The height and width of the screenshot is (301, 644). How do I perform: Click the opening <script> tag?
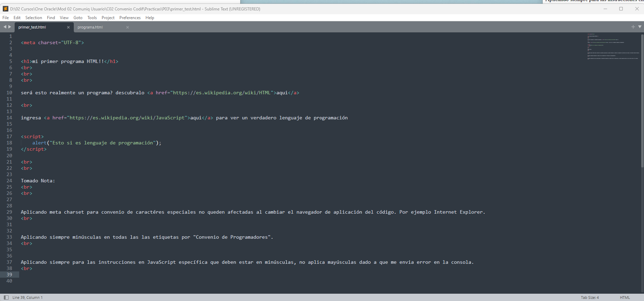[32, 136]
